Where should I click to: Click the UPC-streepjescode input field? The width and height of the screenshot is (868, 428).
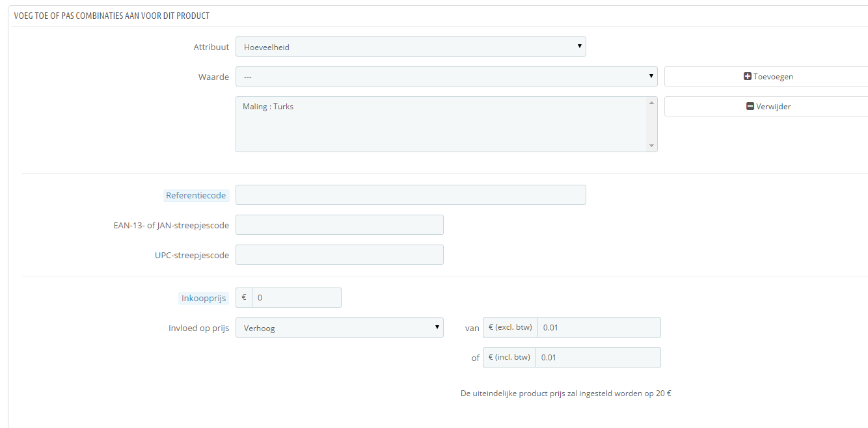pos(339,255)
